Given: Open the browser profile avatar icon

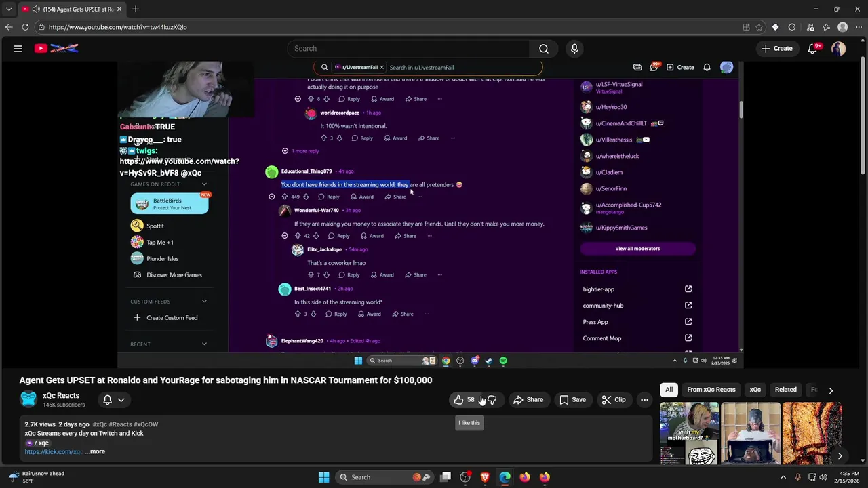Looking at the screenshot, I should (x=842, y=27).
